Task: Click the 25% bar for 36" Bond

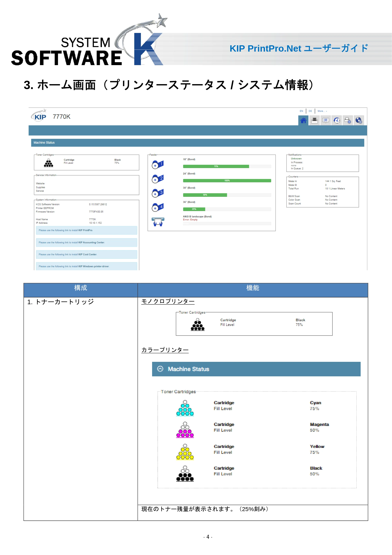Action: [194, 209]
